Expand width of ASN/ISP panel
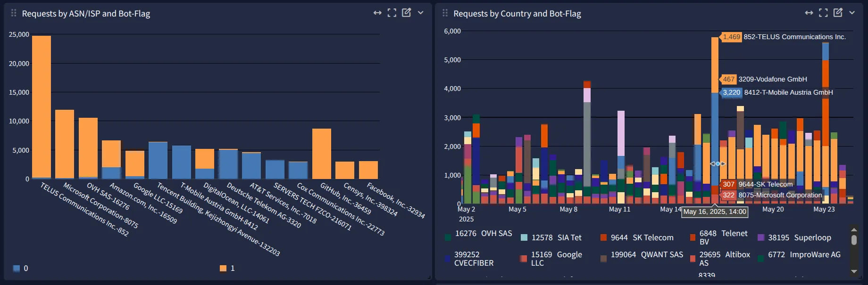 (377, 13)
